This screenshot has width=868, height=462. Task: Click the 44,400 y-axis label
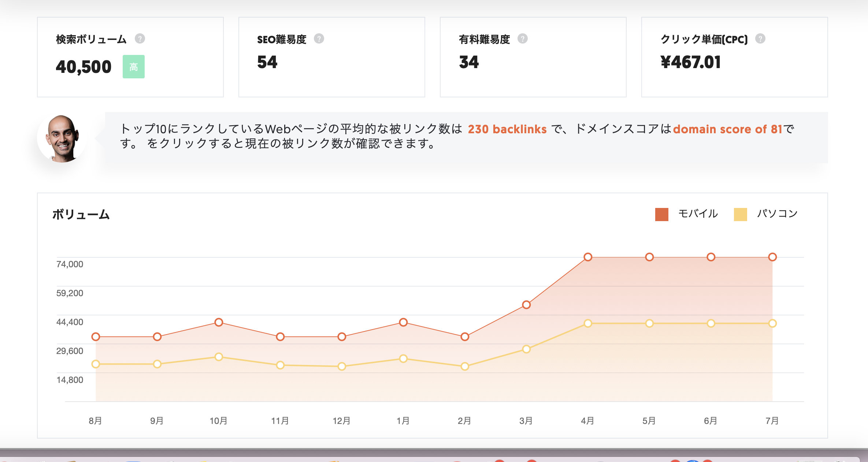click(x=70, y=322)
